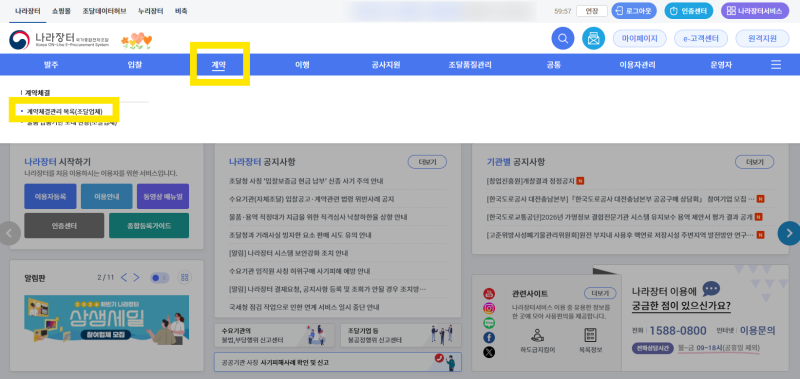The image size is (800, 379).
Task: Click the 원격지원 button
Action: coord(762,38)
